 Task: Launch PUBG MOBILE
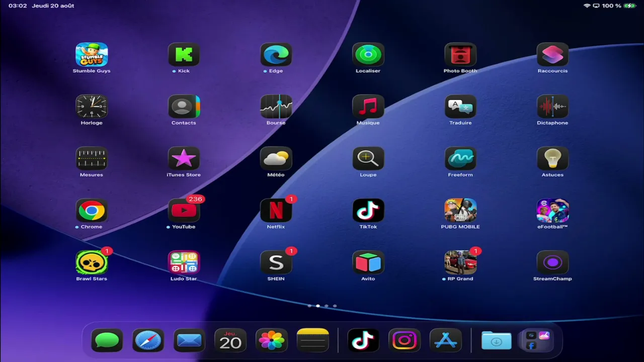click(460, 211)
